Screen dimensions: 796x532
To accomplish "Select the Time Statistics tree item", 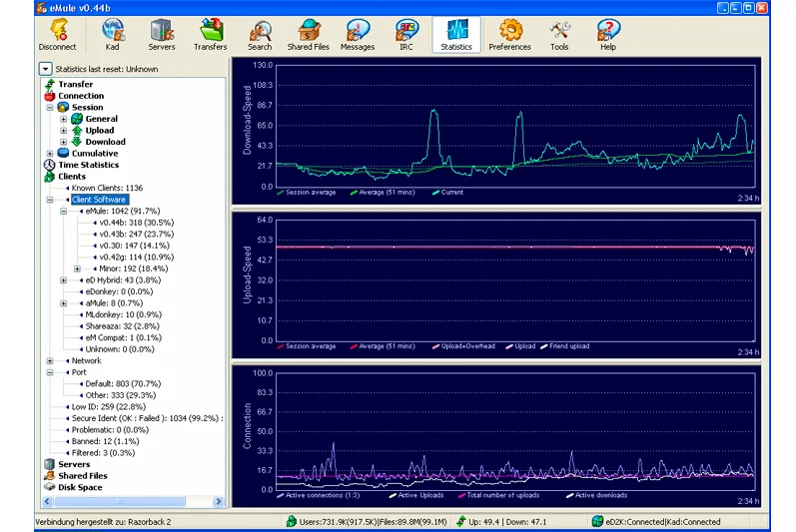I will pos(88,165).
